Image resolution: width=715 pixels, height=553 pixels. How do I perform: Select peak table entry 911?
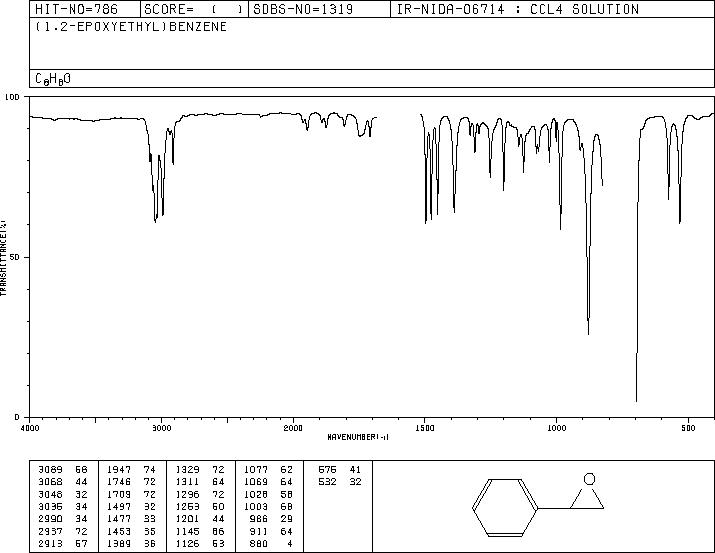(259, 531)
